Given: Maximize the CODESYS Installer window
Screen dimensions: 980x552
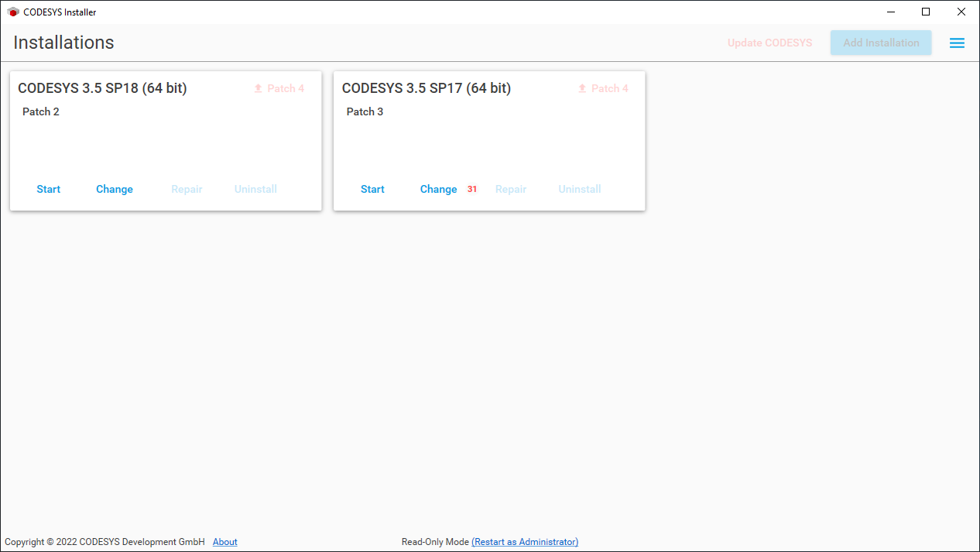Looking at the screenshot, I should point(926,12).
